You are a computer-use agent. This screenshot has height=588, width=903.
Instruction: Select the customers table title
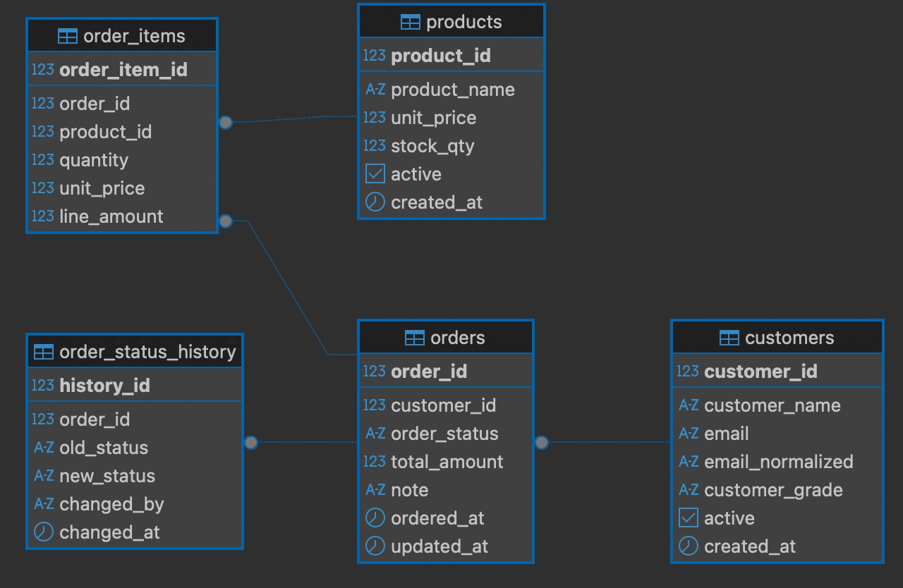pos(789,338)
